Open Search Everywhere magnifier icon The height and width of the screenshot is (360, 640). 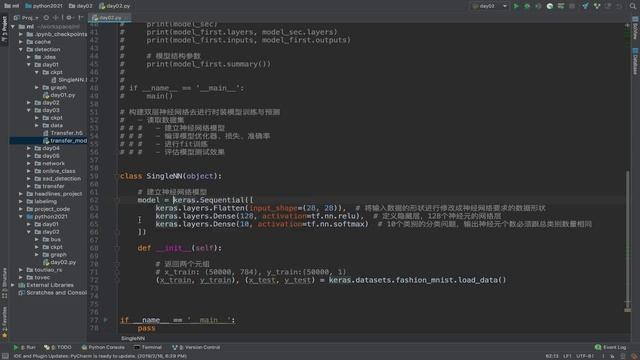tap(632, 6)
